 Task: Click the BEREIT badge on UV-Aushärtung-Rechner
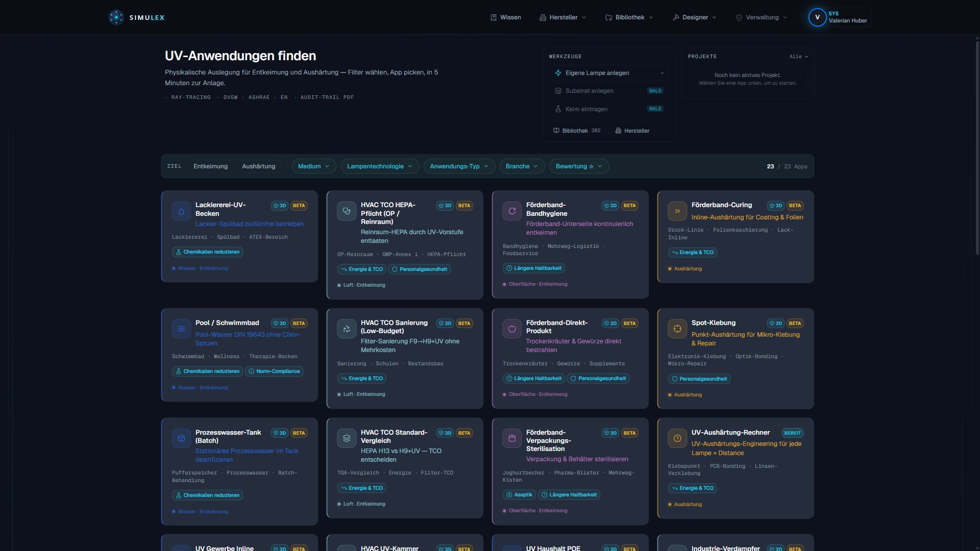[x=793, y=433]
